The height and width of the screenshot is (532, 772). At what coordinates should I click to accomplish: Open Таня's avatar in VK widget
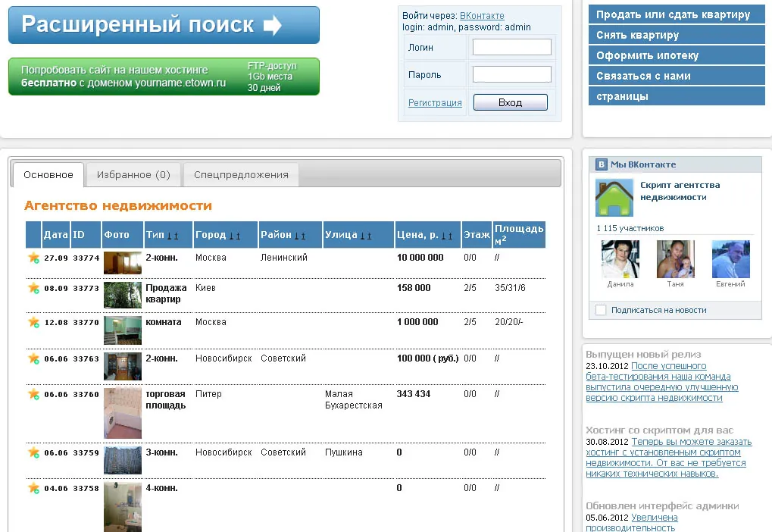[x=676, y=259]
